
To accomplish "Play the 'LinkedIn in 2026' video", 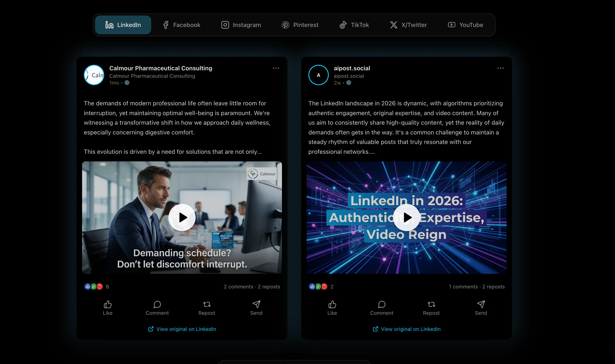I will point(406,217).
